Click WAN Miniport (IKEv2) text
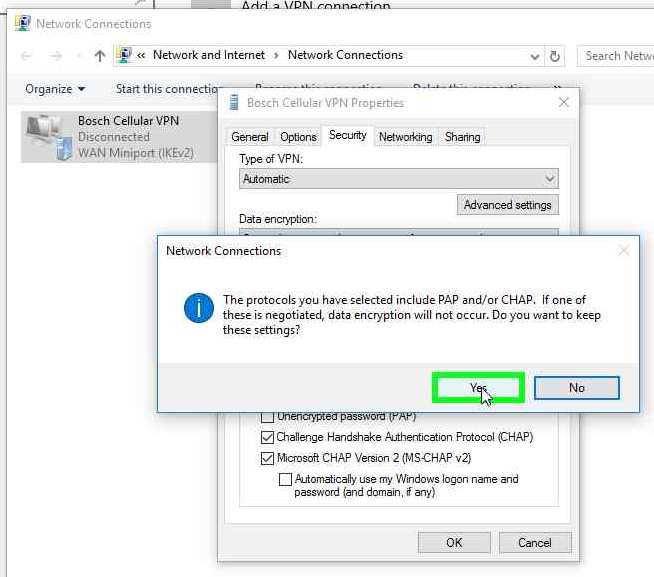Screen dimensions: 654x577 [x=136, y=153]
